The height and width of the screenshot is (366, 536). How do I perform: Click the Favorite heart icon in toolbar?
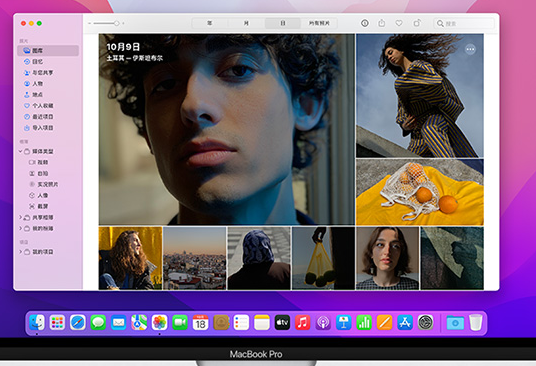(399, 23)
